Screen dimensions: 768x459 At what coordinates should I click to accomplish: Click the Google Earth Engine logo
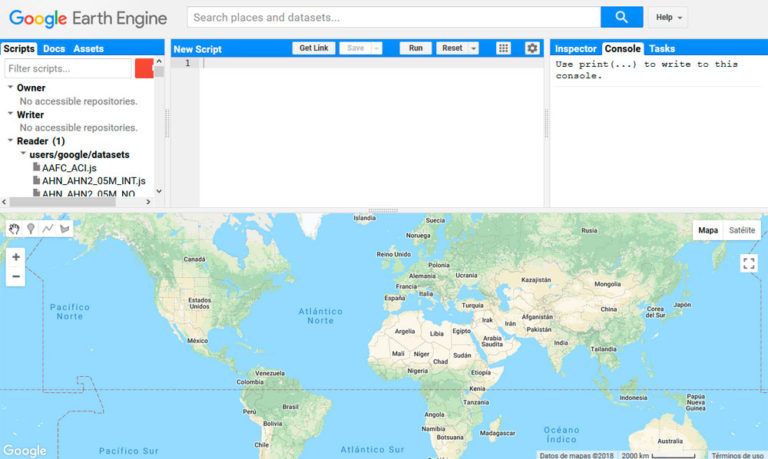(x=88, y=18)
